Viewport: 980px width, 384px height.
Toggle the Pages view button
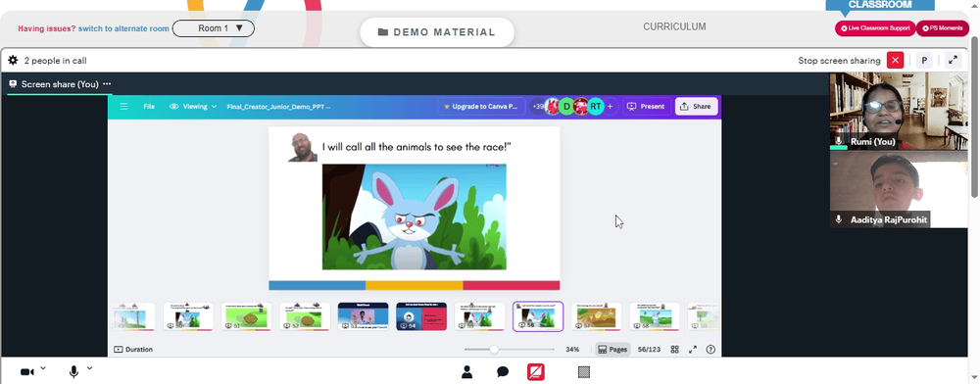point(612,350)
